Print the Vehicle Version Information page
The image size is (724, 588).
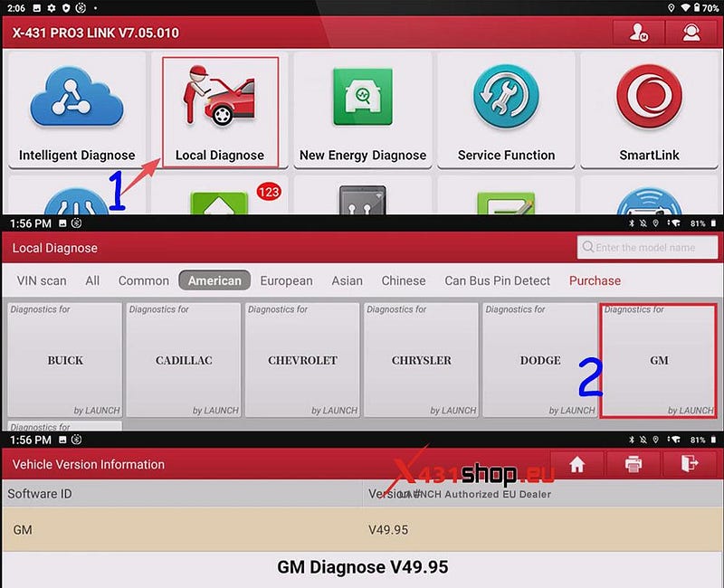click(633, 464)
